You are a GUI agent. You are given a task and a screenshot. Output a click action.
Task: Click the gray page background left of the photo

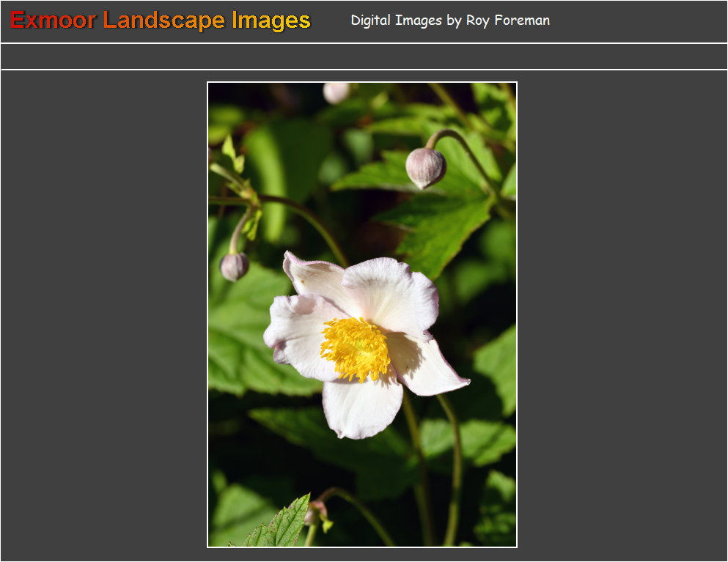[x=103, y=315]
